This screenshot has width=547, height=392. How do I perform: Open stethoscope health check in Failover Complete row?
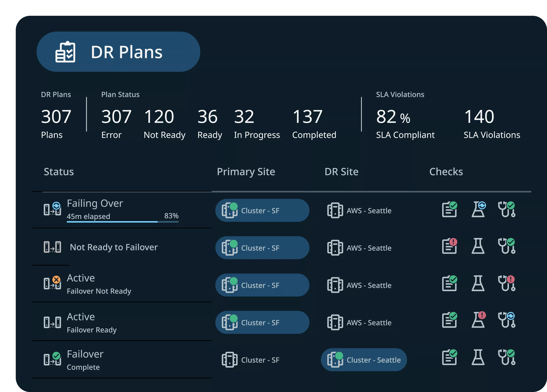(507, 357)
